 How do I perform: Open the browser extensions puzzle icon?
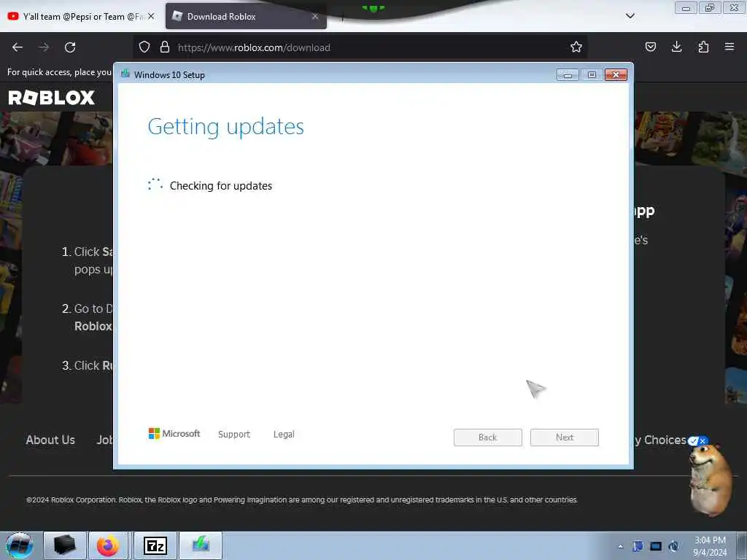703,47
